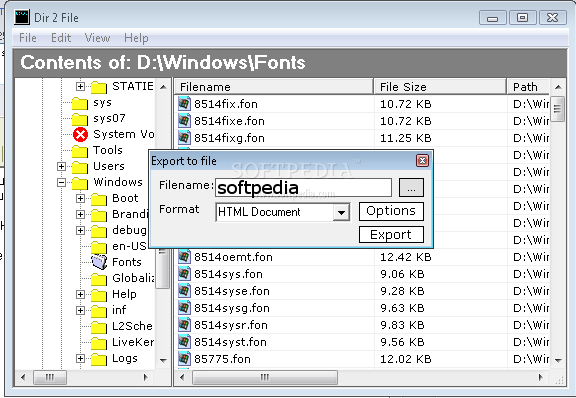Expand the Logs folder node
576x398 pixels.
pyautogui.click(x=80, y=358)
